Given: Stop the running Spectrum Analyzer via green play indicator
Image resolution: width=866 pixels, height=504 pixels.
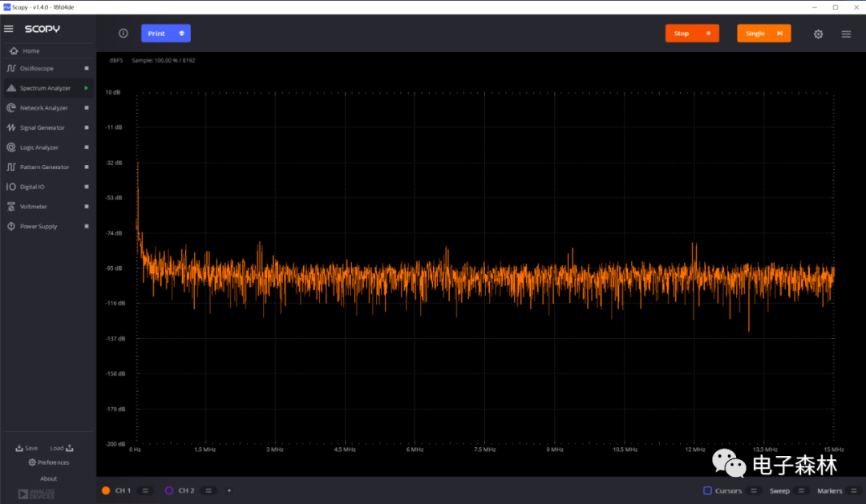Looking at the screenshot, I should [87, 88].
